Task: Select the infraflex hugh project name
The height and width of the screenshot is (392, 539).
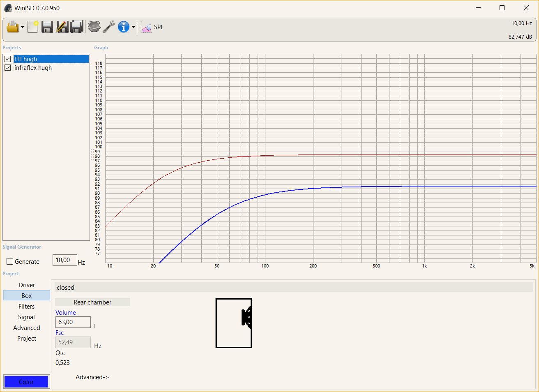Action: 33,68
